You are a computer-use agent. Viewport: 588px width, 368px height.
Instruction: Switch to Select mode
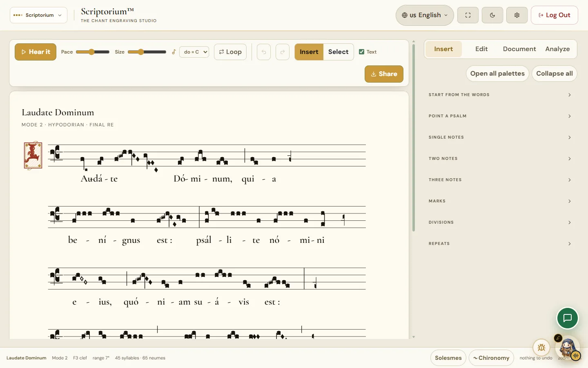pyautogui.click(x=339, y=52)
